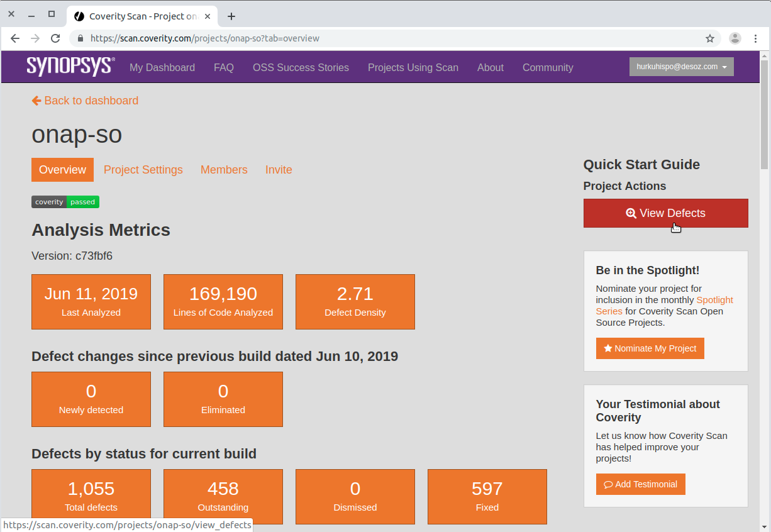Switch to the Members tab

(x=224, y=170)
